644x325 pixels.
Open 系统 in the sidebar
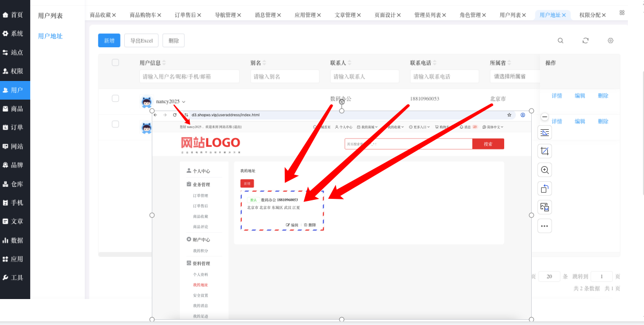click(x=15, y=33)
